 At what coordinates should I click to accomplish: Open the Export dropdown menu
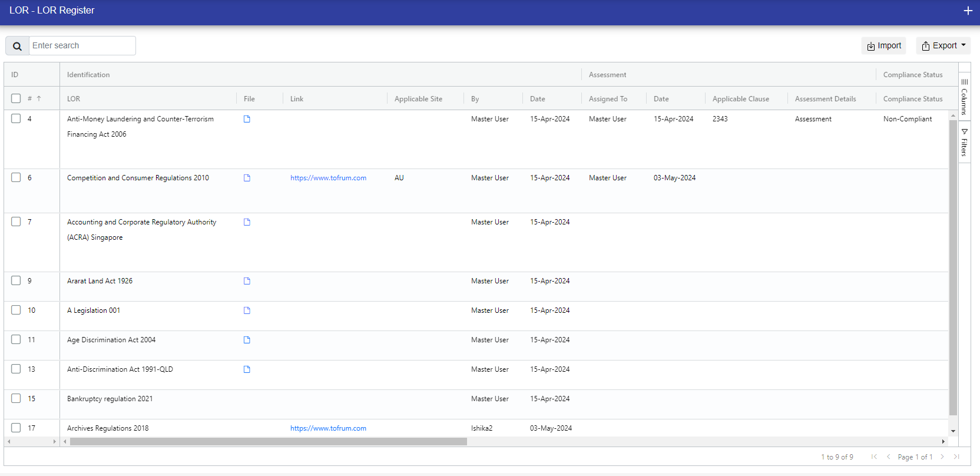(x=943, y=45)
